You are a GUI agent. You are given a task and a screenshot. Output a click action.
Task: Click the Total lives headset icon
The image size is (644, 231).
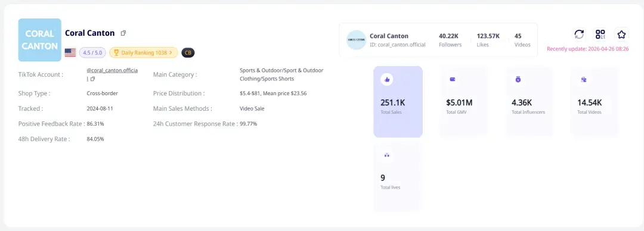click(x=386, y=155)
